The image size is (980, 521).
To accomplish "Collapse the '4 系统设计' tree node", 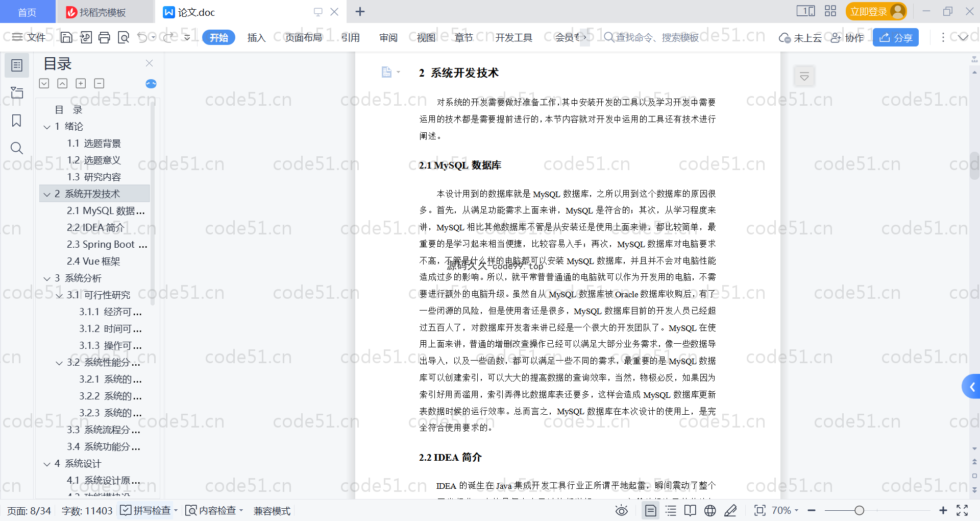I will [47, 464].
